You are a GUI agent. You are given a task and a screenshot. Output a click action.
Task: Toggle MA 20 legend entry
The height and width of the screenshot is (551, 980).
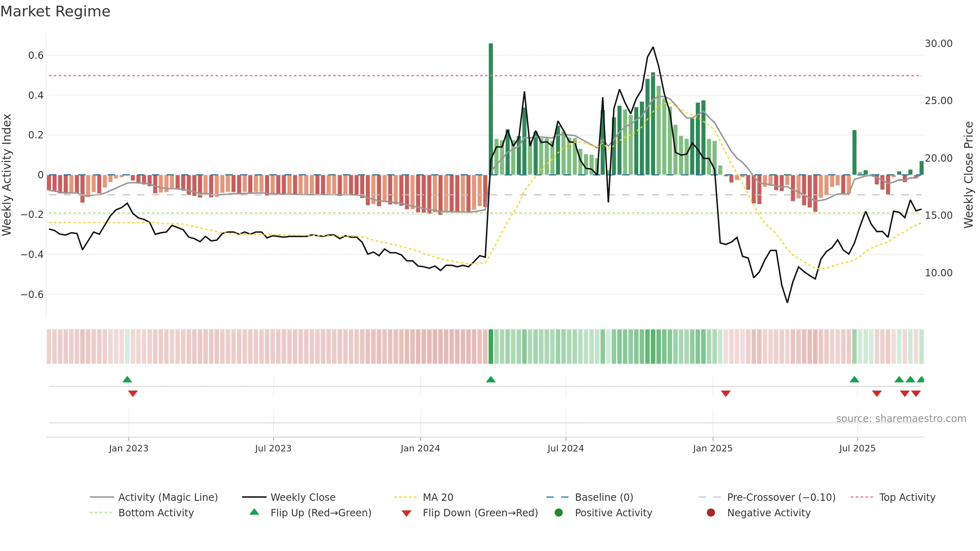(423, 497)
